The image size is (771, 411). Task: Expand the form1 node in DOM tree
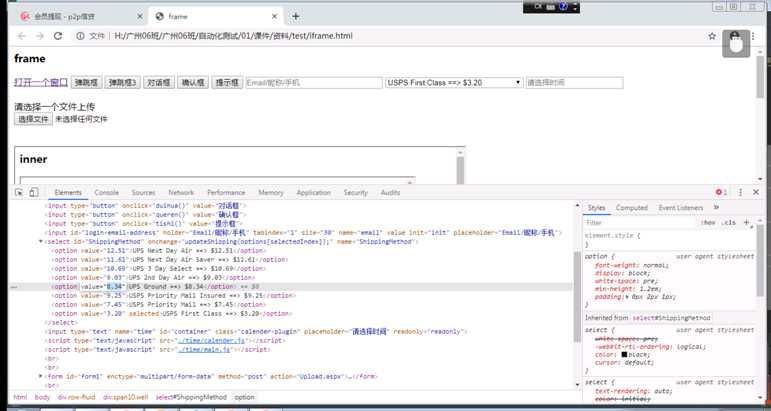[x=40, y=376]
